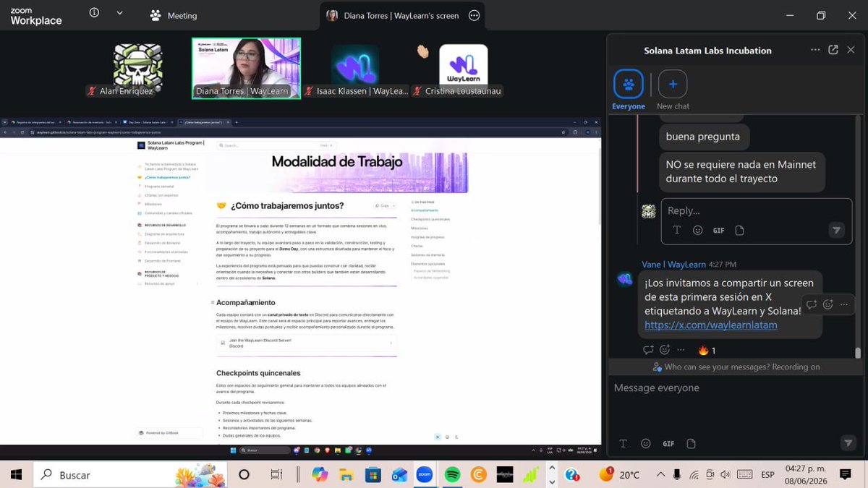Add reaction from message hover toolbar
This screenshot has width=868, height=488.
coord(828,304)
